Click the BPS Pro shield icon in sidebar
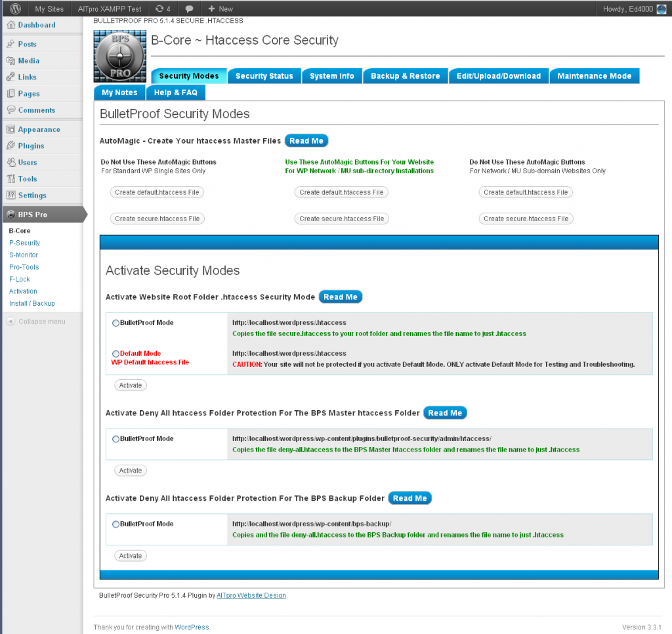 (x=10, y=214)
